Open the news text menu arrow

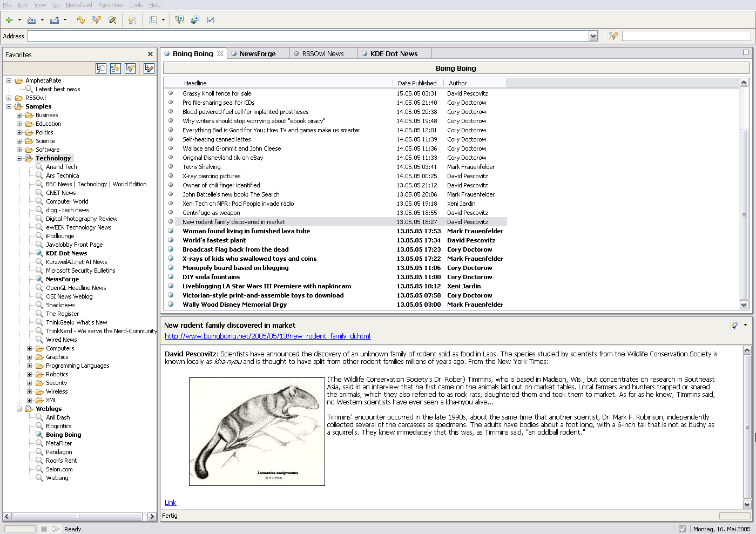point(745,325)
